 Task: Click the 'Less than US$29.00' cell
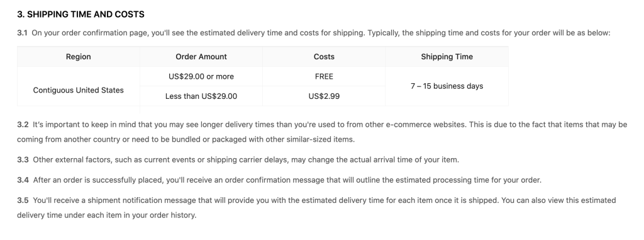(x=201, y=96)
